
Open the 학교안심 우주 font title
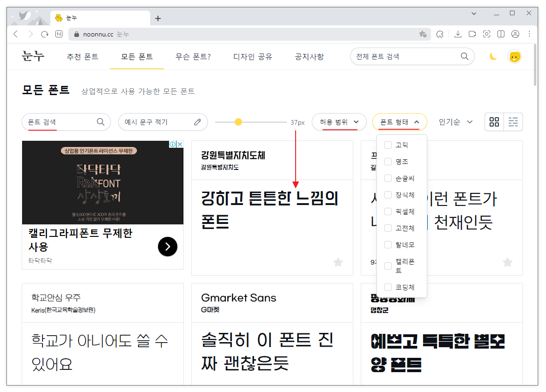coord(56,297)
